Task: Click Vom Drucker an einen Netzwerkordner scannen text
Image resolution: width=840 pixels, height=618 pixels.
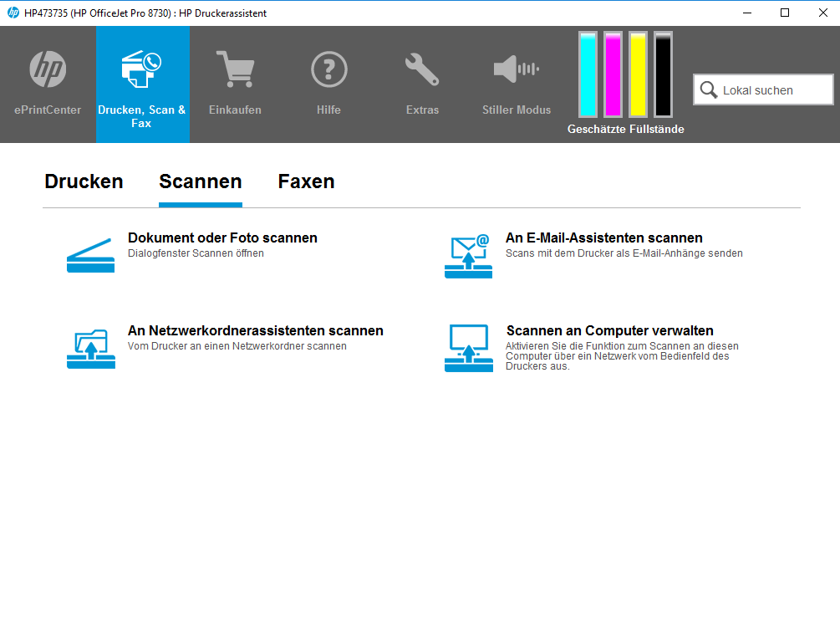Action: tap(237, 345)
